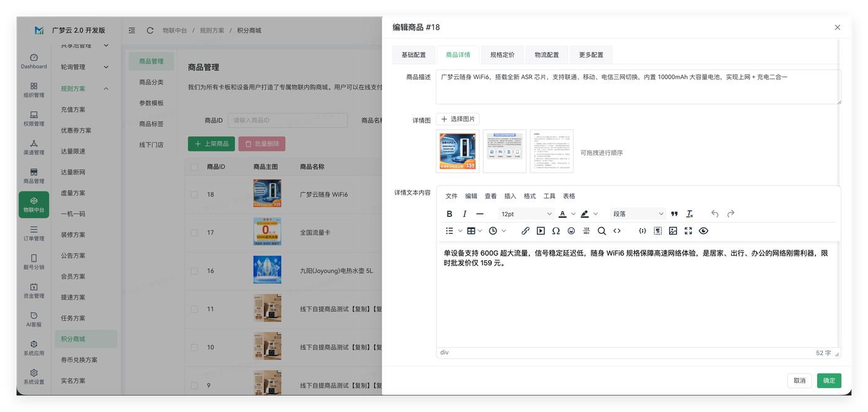Switch to the 物流配置 tab
This screenshot has height=412, width=868.
point(547,55)
